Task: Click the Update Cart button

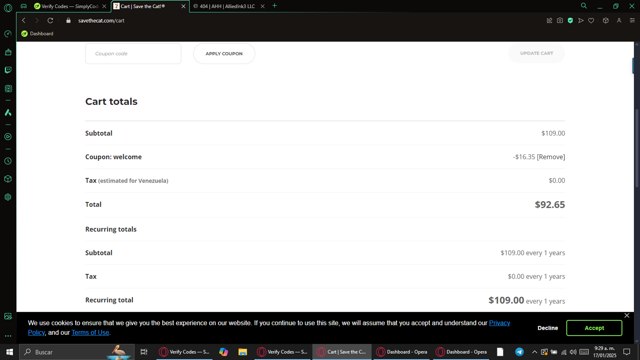Action: pos(536,53)
